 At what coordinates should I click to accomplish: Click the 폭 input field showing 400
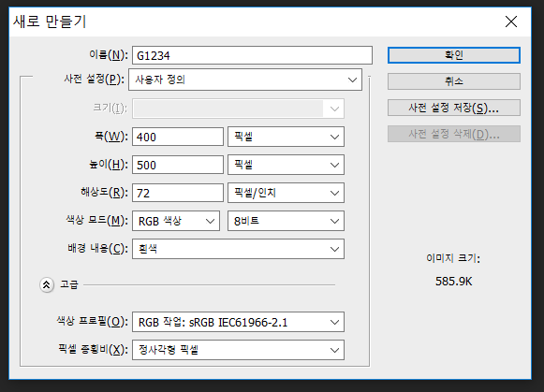(x=178, y=137)
